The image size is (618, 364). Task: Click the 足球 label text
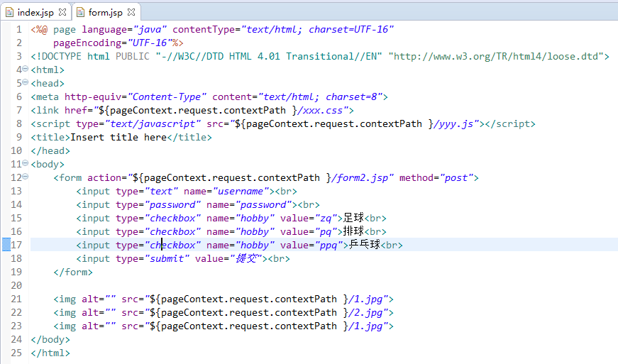[353, 218]
